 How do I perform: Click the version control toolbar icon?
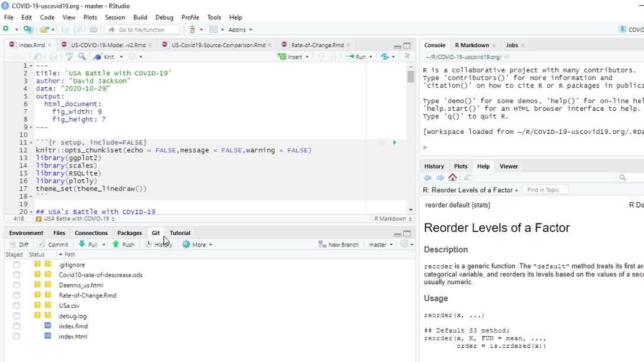[x=192, y=29]
